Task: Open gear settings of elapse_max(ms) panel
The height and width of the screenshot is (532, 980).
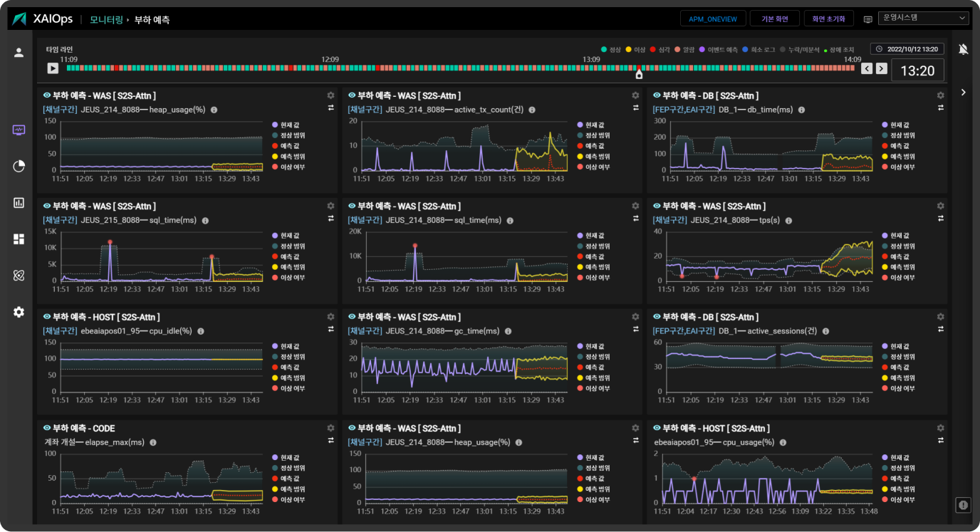Action: pyautogui.click(x=330, y=428)
